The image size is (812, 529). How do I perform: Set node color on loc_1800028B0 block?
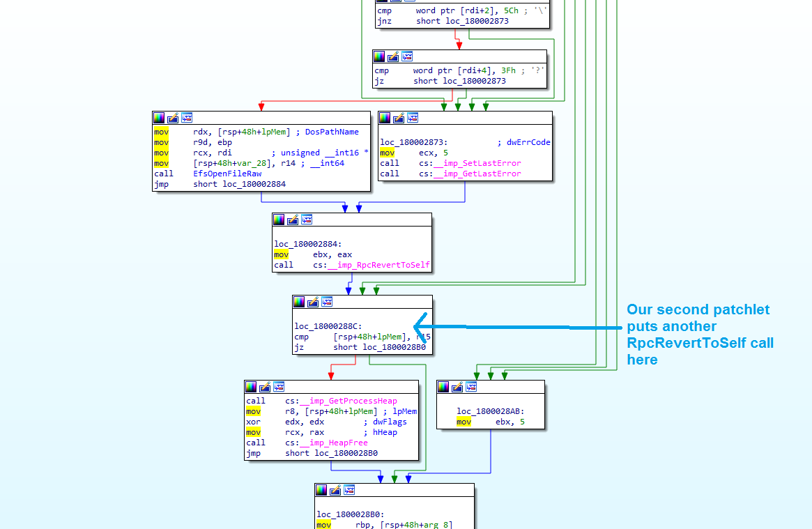point(321,490)
